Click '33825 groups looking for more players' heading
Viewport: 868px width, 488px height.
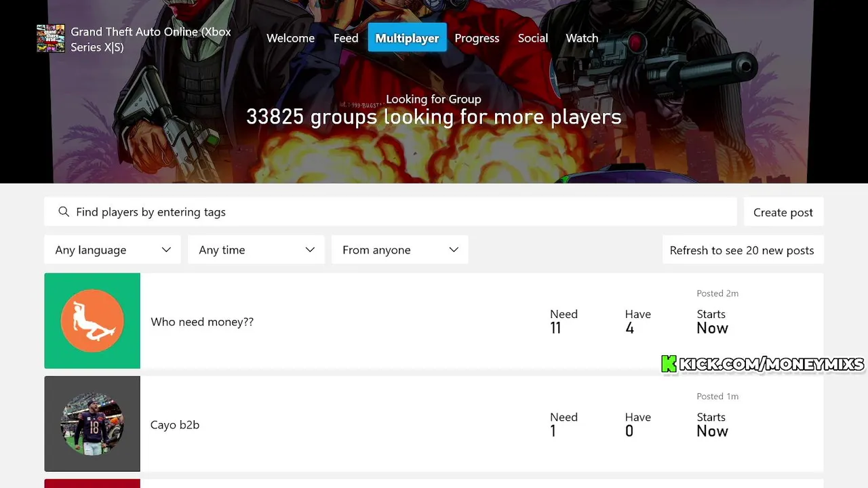(434, 117)
